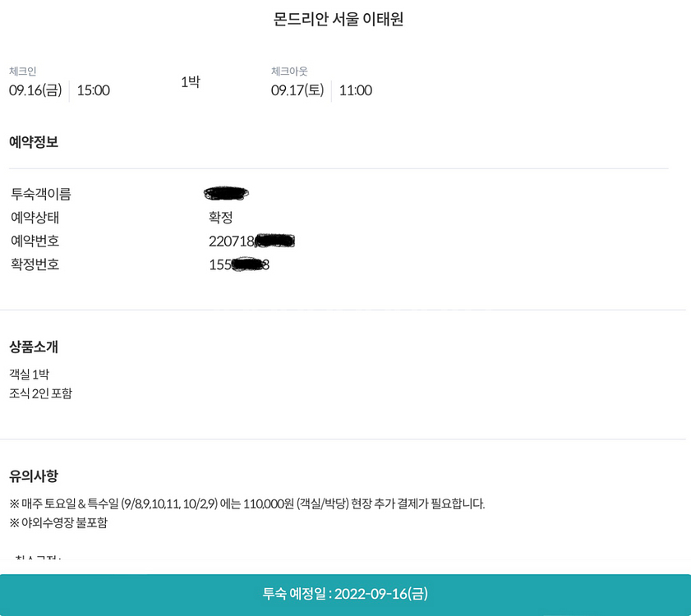691x616 pixels.
Task: Select the 체크인 date 09.16(금)
Action: (35, 90)
